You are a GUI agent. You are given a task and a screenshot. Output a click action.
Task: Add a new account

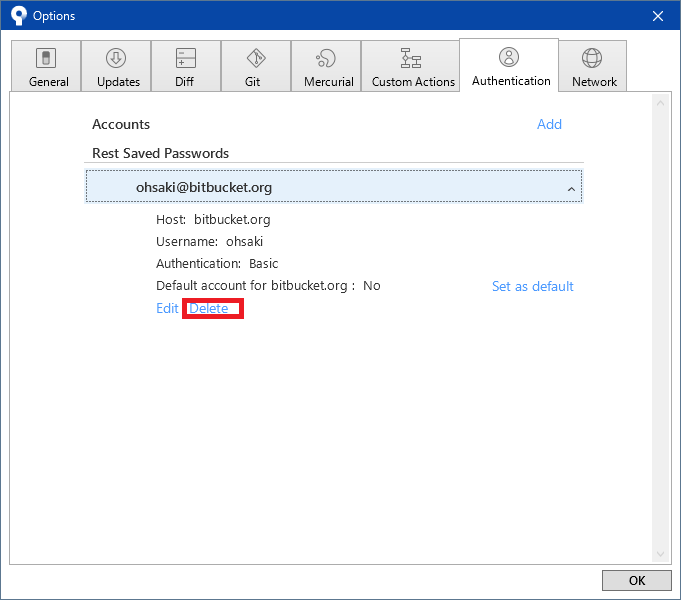(x=549, y=124)
